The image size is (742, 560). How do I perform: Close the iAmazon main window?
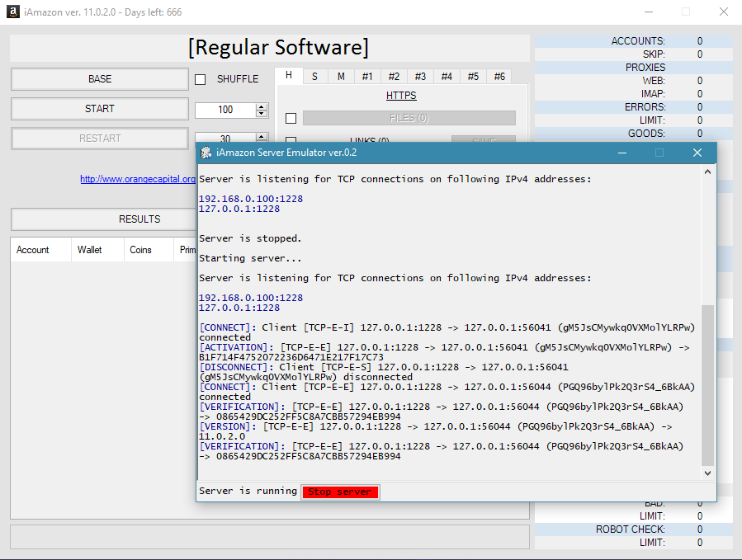tap(724, 12)
